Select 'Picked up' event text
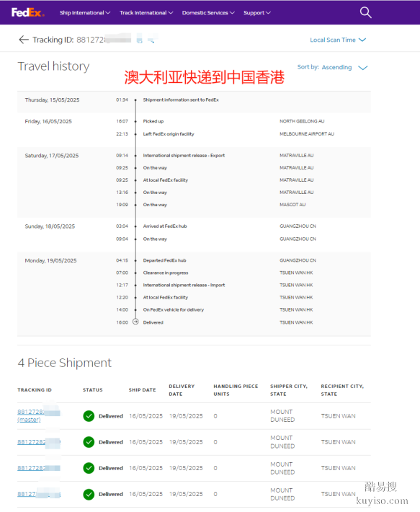The image size is (420, 512). [153, 121]
